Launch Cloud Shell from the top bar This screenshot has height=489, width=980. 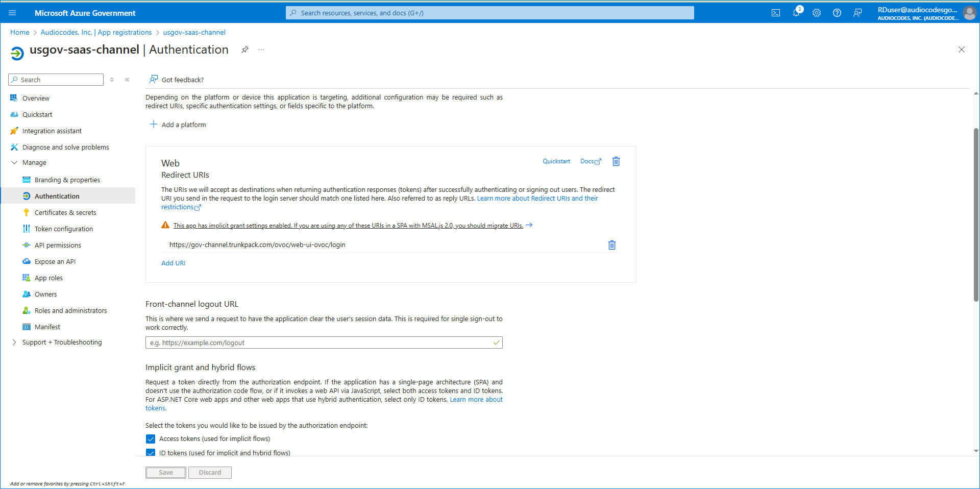click(776, 13)
